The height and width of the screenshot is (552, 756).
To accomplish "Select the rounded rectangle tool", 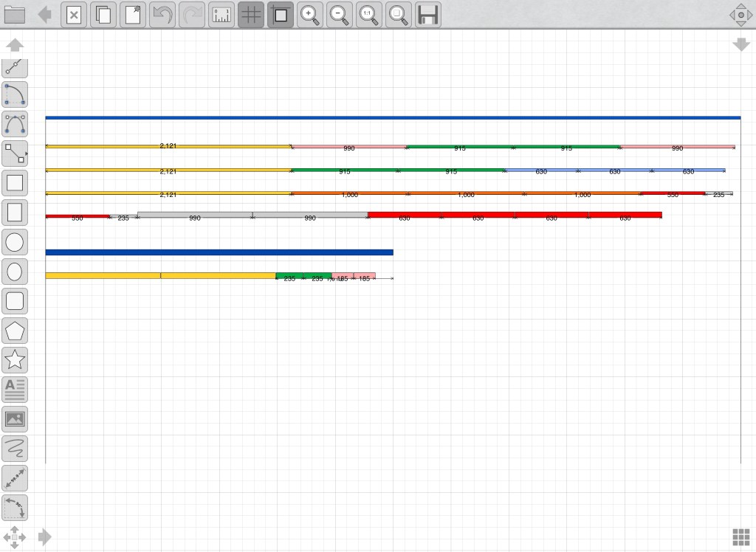I will coord(15,301).
